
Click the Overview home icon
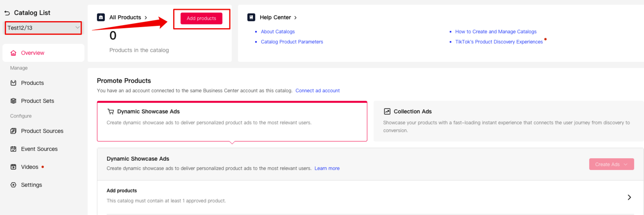(13, 53)
